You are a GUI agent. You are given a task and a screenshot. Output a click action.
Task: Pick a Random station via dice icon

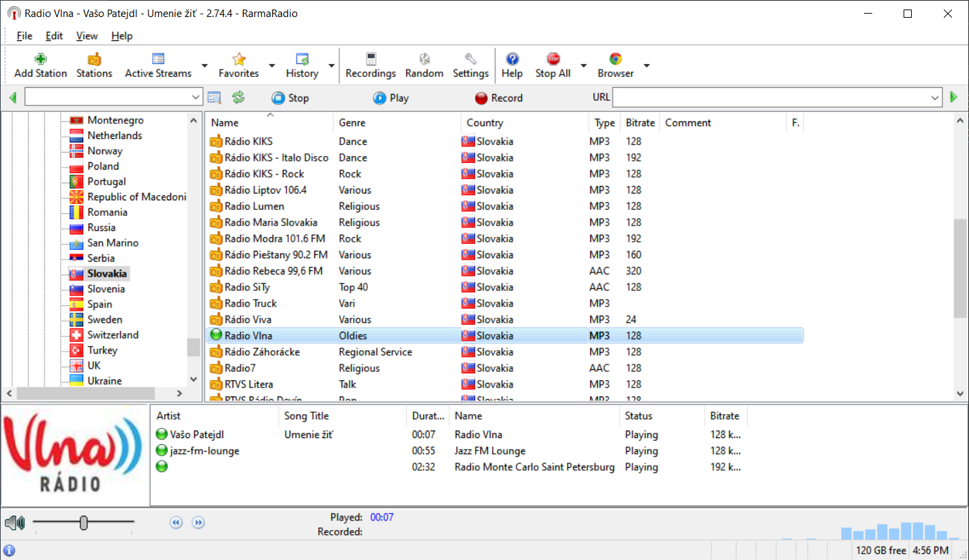[424, 59]
